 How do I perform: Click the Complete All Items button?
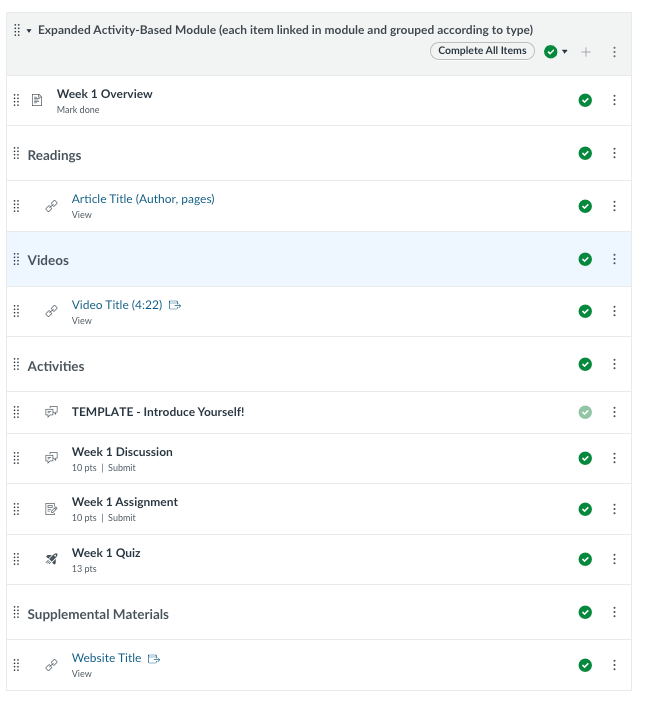pos(482,51)
